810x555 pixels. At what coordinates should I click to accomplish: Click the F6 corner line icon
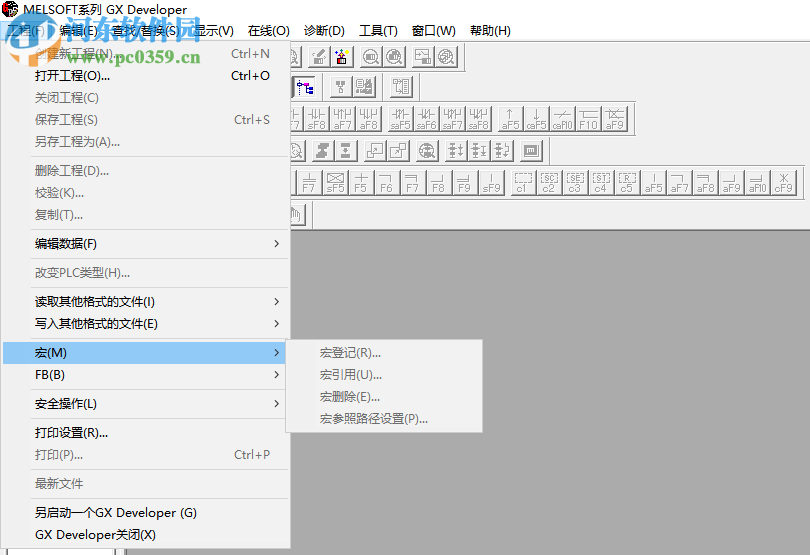(386, 182)
